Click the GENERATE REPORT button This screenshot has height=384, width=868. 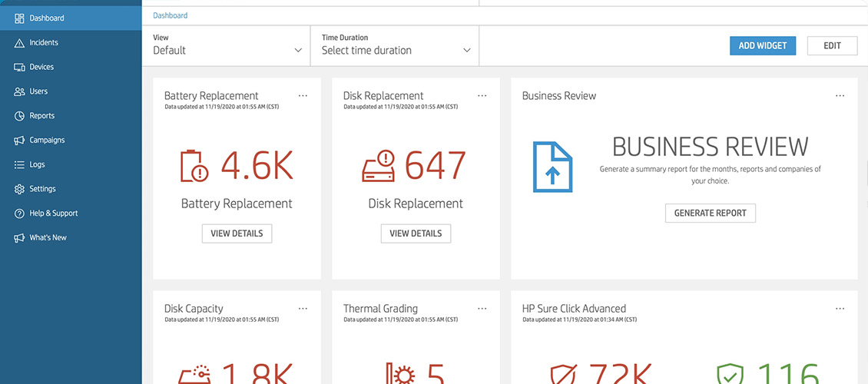[711, 213]
